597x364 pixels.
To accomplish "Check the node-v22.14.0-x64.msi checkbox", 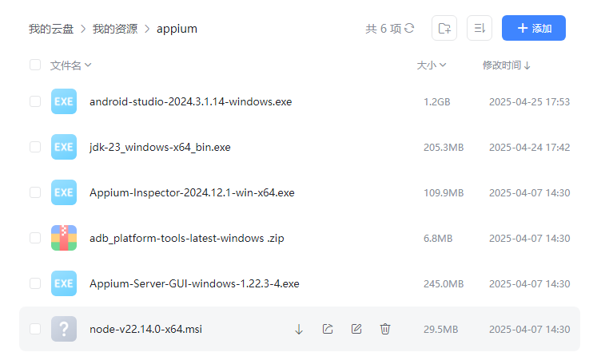I will (35, 329).
